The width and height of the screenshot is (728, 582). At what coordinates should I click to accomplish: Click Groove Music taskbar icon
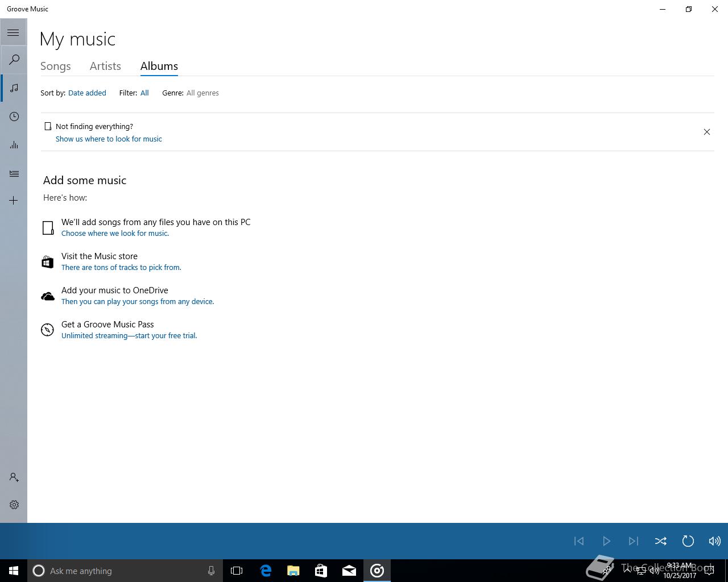[377, 571]
